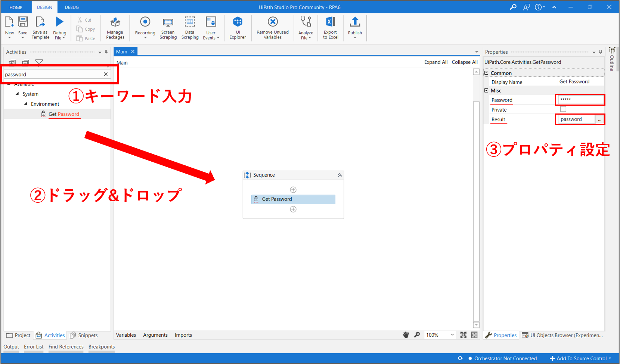This screenshot has height=364, width=620.
Task: Click the Screen Scraping icon
Action: pos(168,27)
